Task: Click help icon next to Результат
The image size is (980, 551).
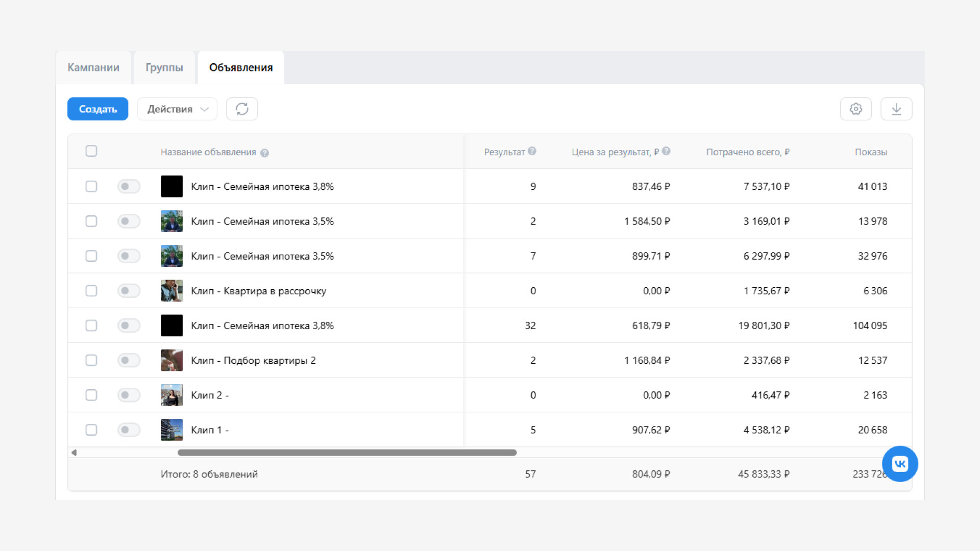Action: [532, 151]
